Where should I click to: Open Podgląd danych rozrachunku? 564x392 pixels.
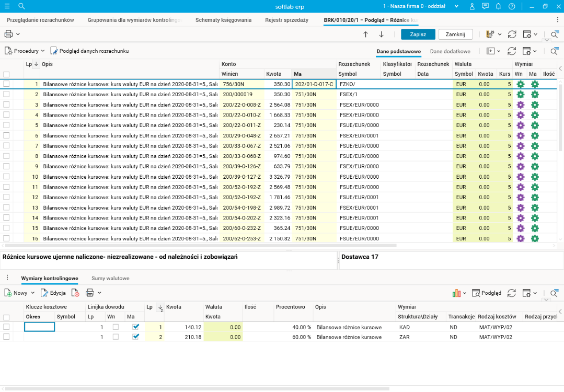coord(89,51)
